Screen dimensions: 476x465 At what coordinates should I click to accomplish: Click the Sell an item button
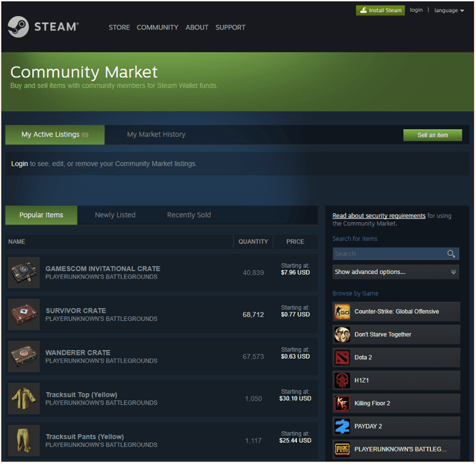(x=433, y=135)
